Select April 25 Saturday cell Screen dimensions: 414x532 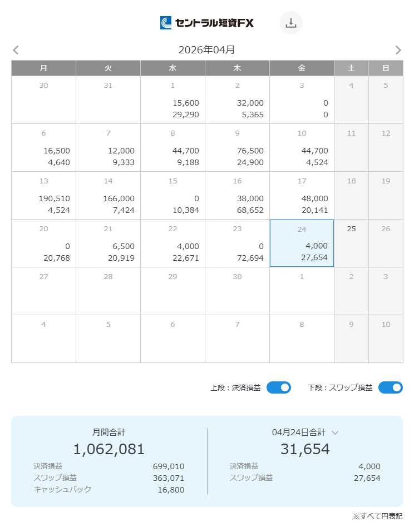[x=351, y=243]
